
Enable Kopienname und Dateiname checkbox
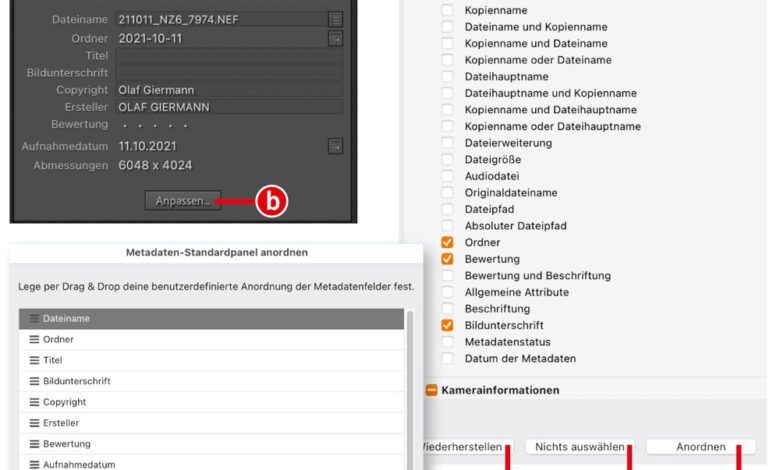(447, 43)
